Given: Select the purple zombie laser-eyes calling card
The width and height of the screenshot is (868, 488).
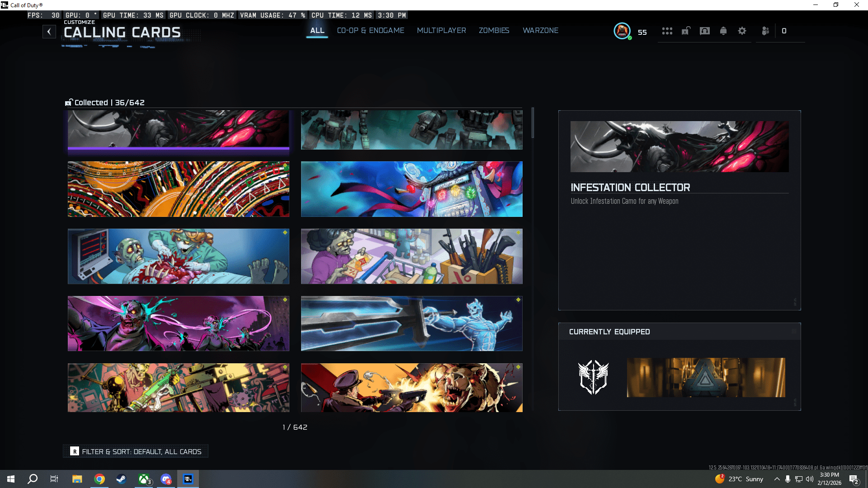Looking at the screenshot, I should point(179,324).
